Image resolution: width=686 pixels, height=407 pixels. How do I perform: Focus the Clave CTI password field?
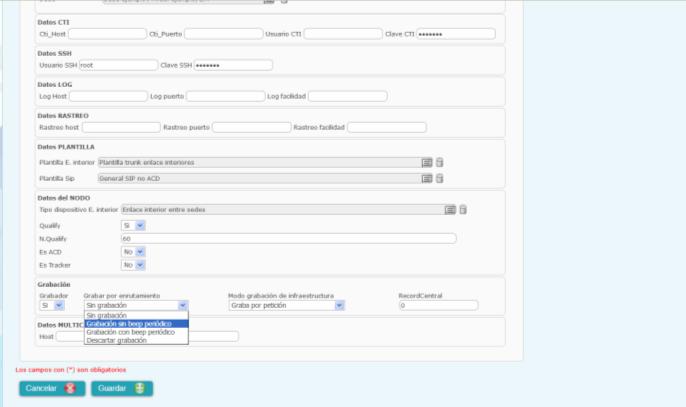456,34
